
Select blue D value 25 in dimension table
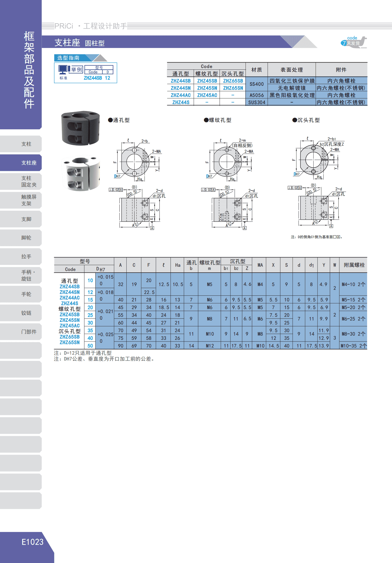click(90, 315)
